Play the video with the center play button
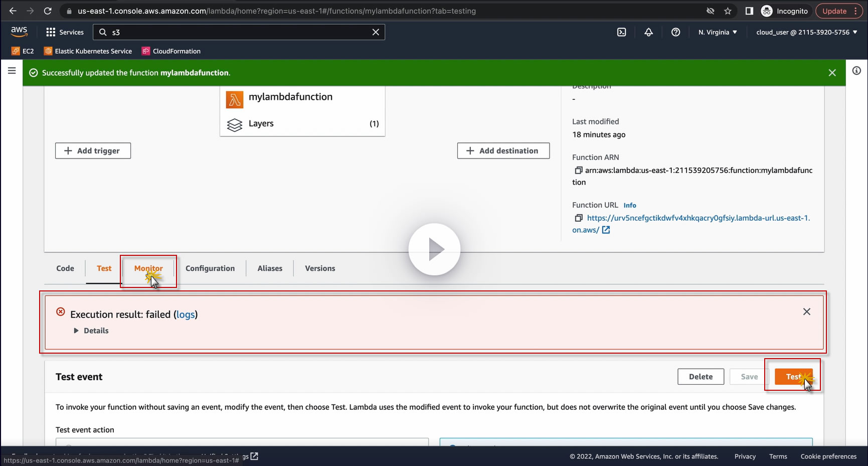868x466 pixels. click(434, 249)
